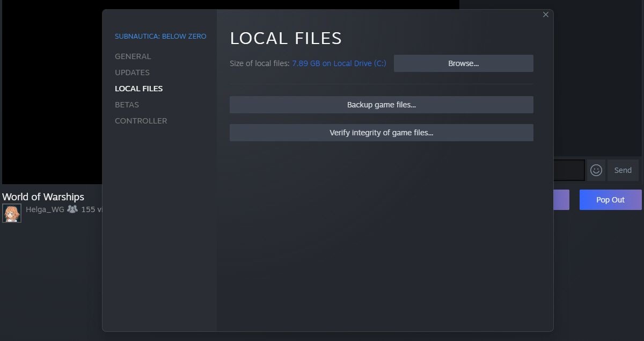The image size is (644, 341).
Task: Send the chat message
Action: [623, 170]
